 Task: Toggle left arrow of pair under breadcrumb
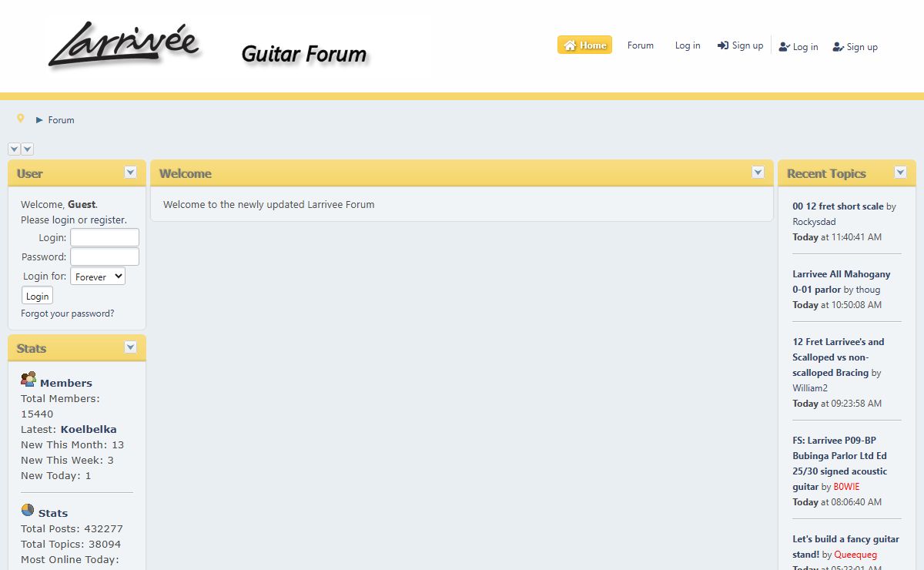click(x=14, y=149)
